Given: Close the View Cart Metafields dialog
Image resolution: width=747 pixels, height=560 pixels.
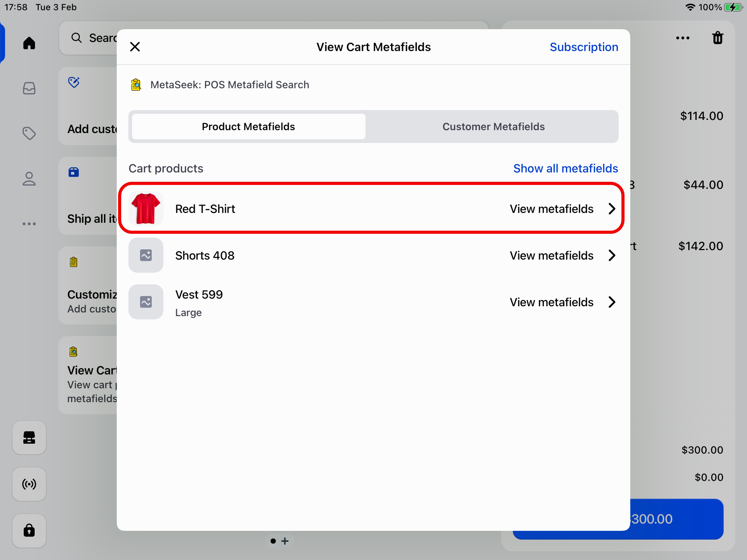Looking at the screenshot, I should point(135,47).
